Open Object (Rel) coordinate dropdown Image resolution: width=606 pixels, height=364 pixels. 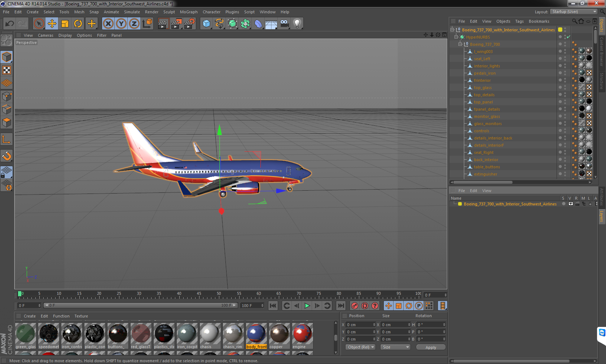coord(361,347)
